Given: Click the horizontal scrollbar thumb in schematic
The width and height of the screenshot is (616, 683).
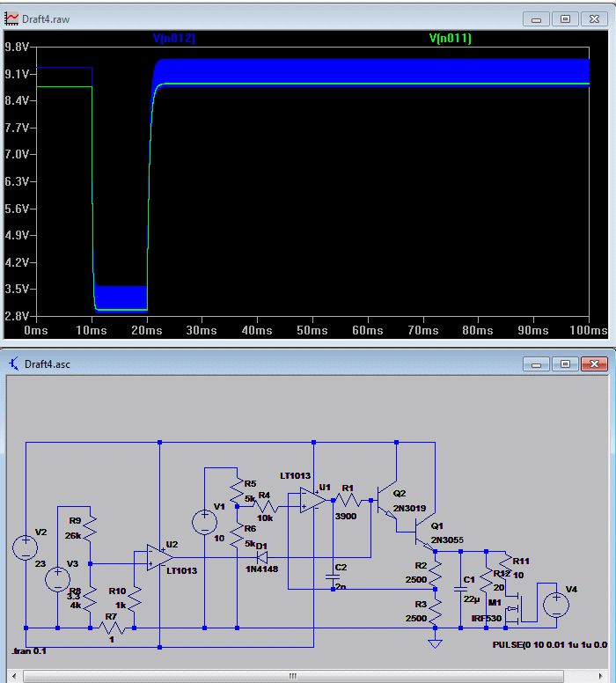Looking at the screenshot, I should [x=293, y=676].
